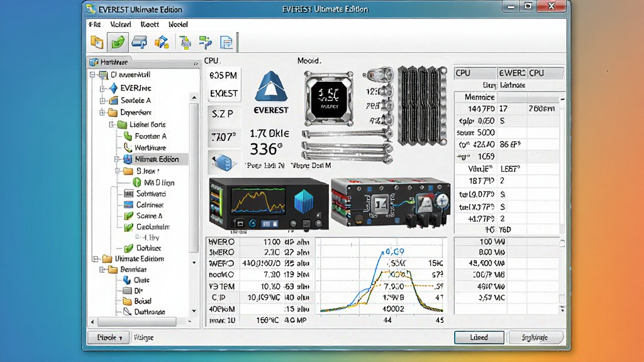Click the gray printer toolbar icon
This screenshot has width=644, height=362.
coord(139,42)
